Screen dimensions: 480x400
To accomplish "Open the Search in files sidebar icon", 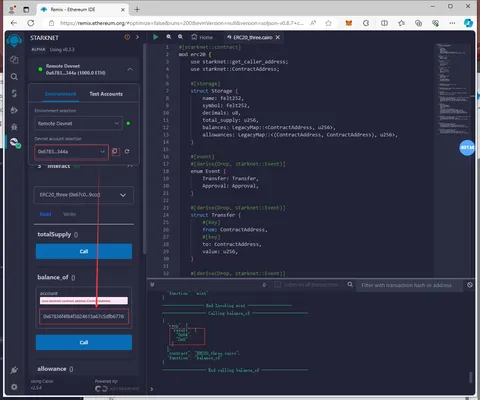I will click(14, 77).
